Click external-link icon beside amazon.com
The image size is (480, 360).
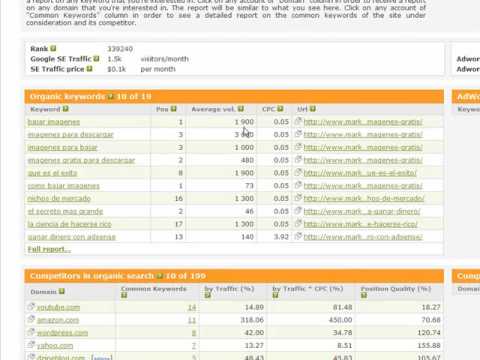coord(31,319)
